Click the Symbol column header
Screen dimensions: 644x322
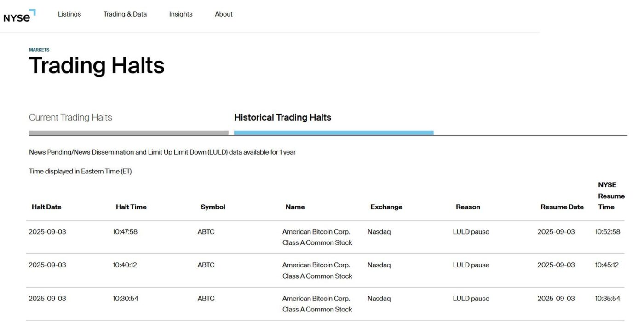pos(213,207)
